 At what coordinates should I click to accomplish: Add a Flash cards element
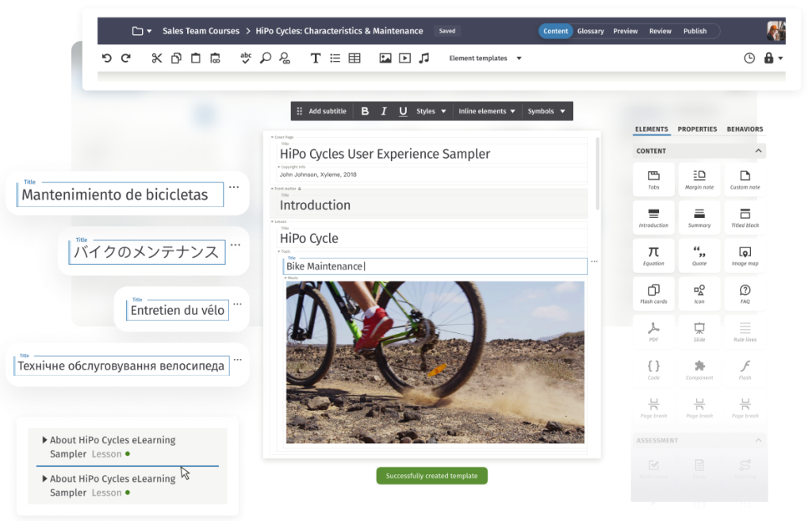pyautogui.click(x=653, y=293)
